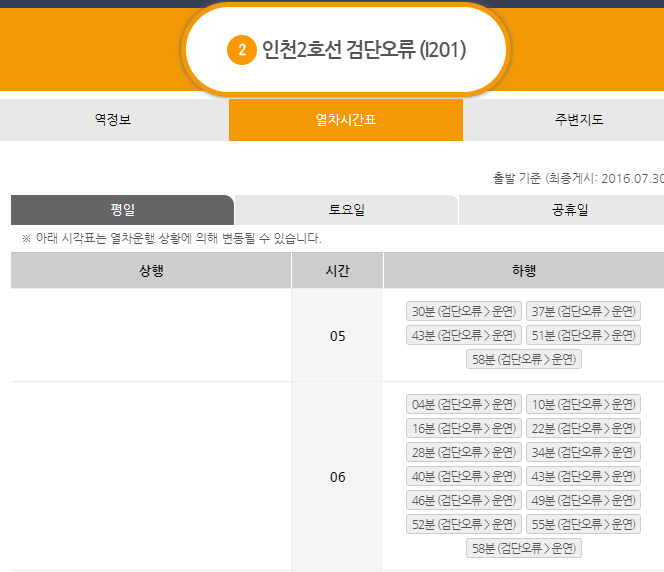
Task: Click the 06시 52분 departure button
Action: [x=464, y=525]
